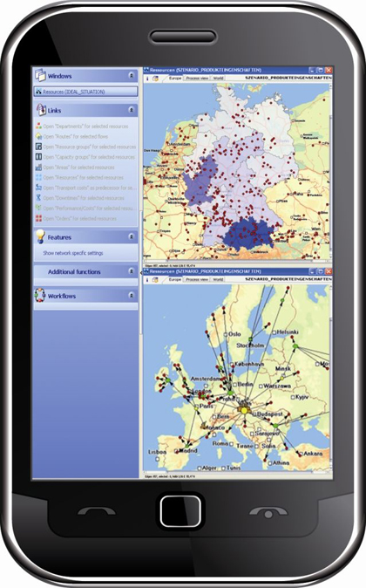Click the Lisboa city marker on lower map
This screenshot has height=588, width=366.
pos(158,458)
